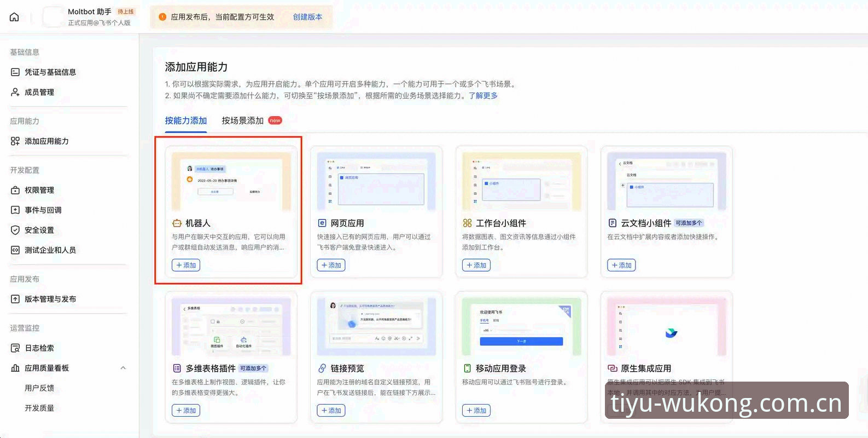Image resolution: width=868 pixels, height=438 pixels.
Task: Click the 工作台小组件 card preview image
Action: pyautogui.click(x=522, y=182)
